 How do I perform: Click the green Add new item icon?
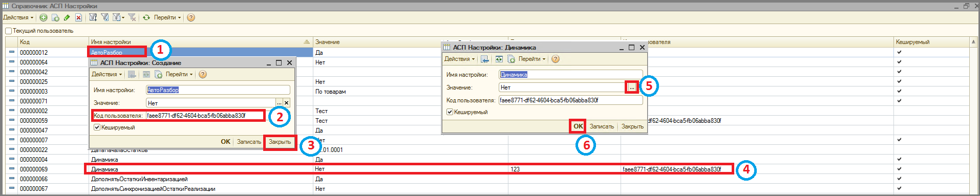point(44,17)
